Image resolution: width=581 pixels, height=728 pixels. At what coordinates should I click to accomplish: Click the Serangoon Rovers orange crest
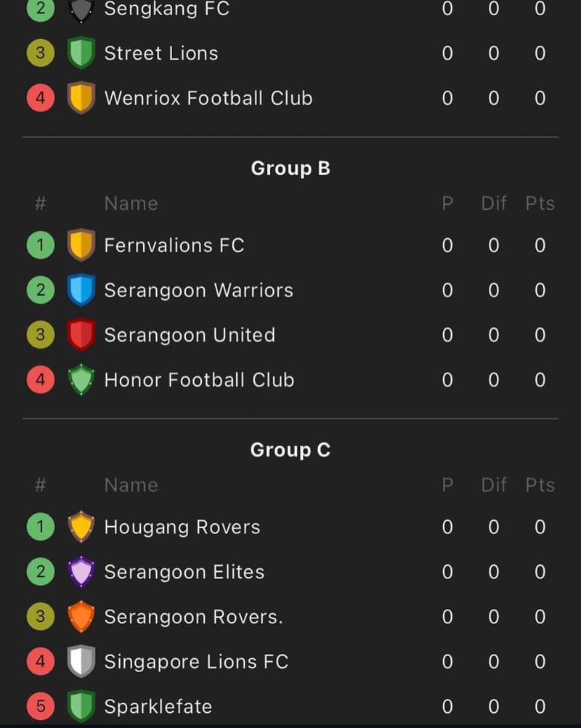(81, 617)
